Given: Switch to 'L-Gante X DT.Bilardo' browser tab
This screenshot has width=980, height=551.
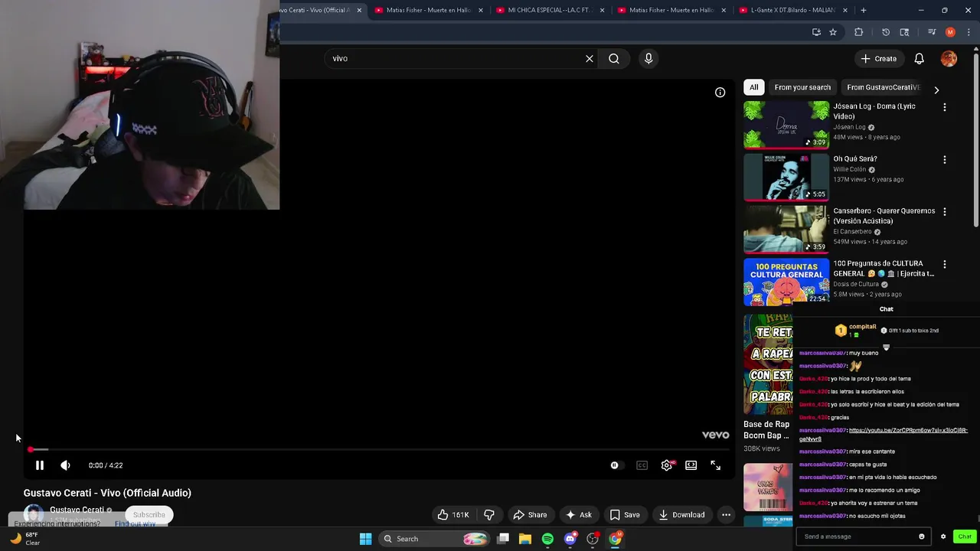Looking at the screenshot, I should pyautogui.click(x=792, y=10).
